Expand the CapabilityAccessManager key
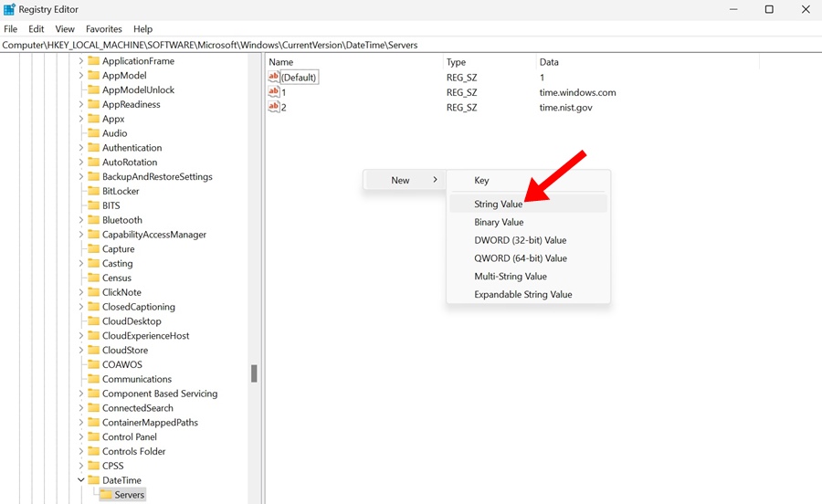The image size is (822, 504). (80, 234)
